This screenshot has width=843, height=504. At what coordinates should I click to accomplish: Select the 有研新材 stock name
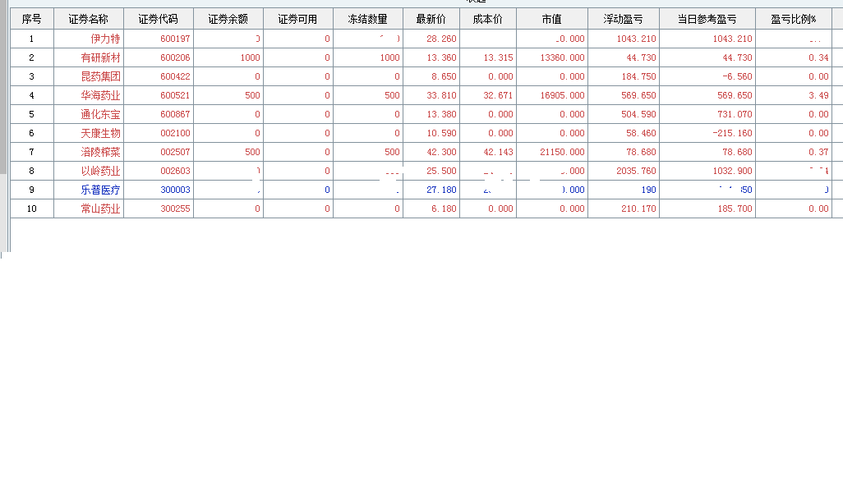[x=100, y=57]
